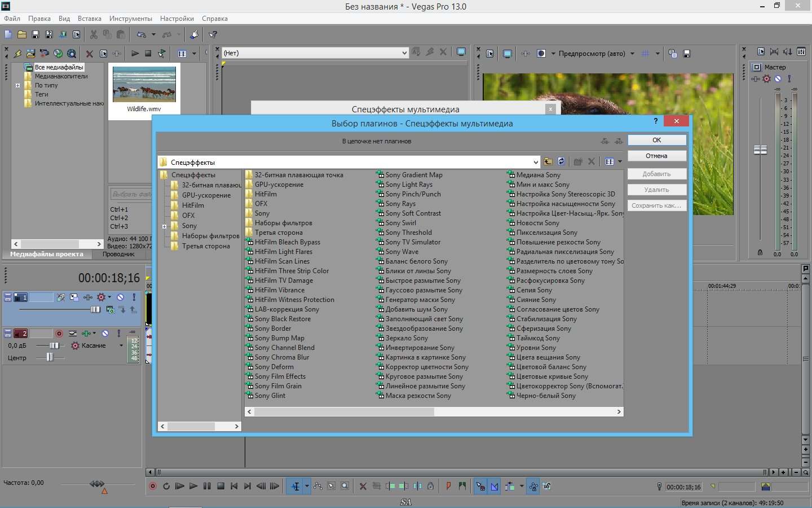The height and width of the screenshot is (508, 812).
Task: Mute video track 1
Action: 120,297
